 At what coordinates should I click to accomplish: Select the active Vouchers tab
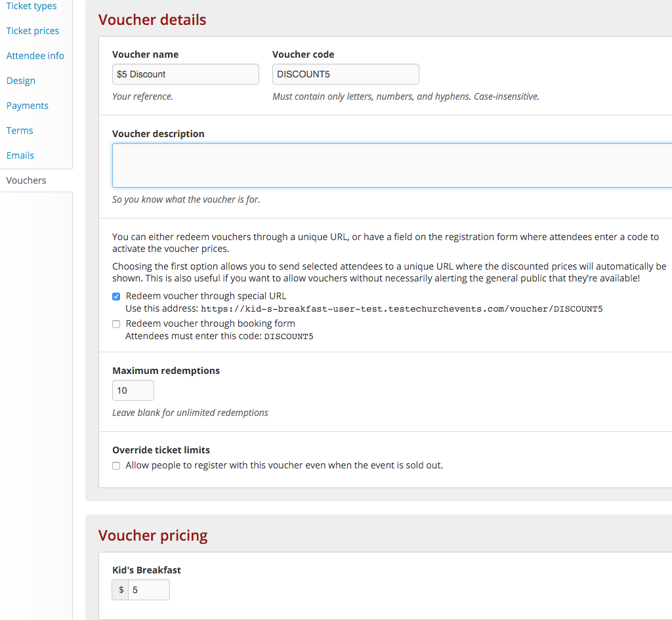pos(26,180)
